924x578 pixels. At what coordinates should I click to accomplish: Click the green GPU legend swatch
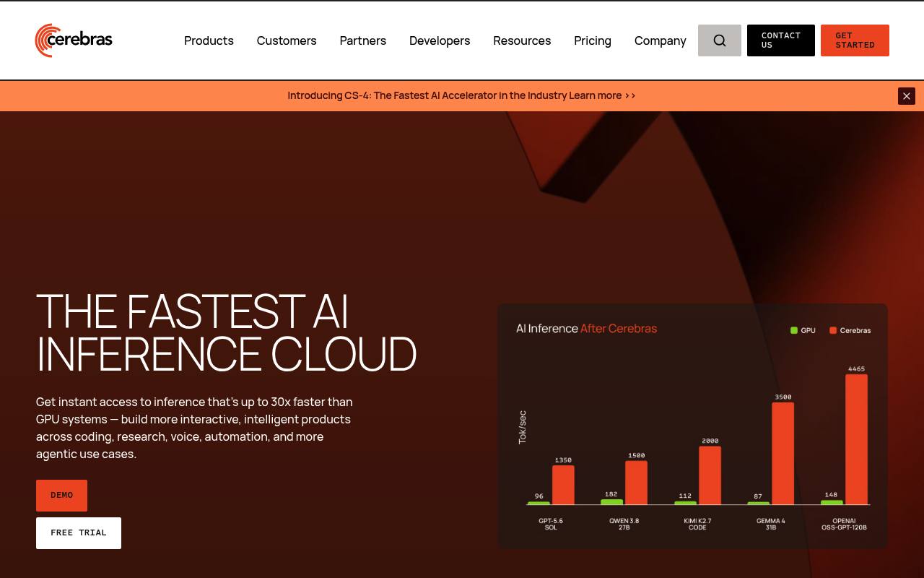click(794, 330)
